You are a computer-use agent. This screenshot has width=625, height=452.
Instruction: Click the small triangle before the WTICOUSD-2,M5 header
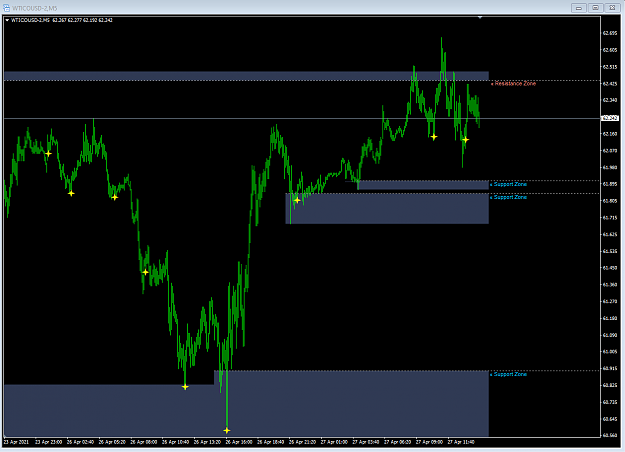(x=7, y=20)
